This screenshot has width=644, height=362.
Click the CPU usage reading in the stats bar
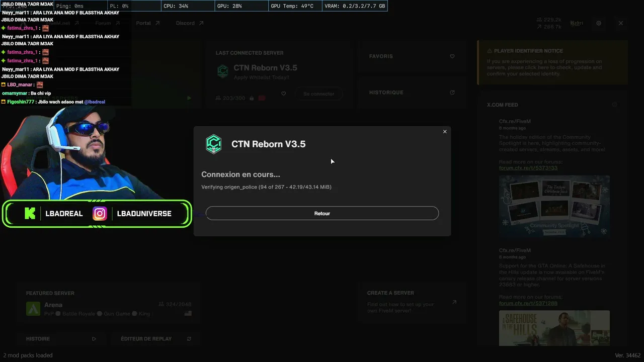tap(176, 6)
